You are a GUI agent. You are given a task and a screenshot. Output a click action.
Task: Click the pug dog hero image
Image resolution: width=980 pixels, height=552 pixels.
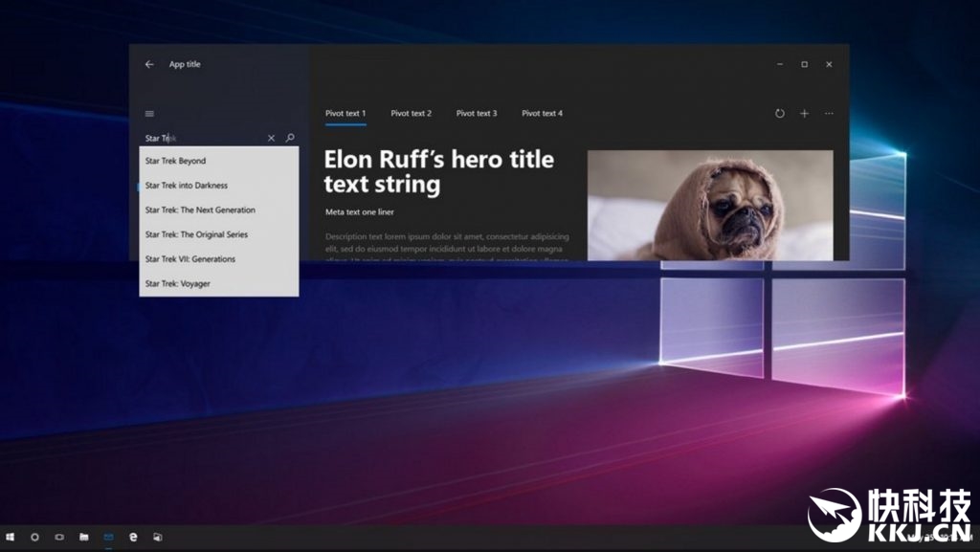(709, 205)
